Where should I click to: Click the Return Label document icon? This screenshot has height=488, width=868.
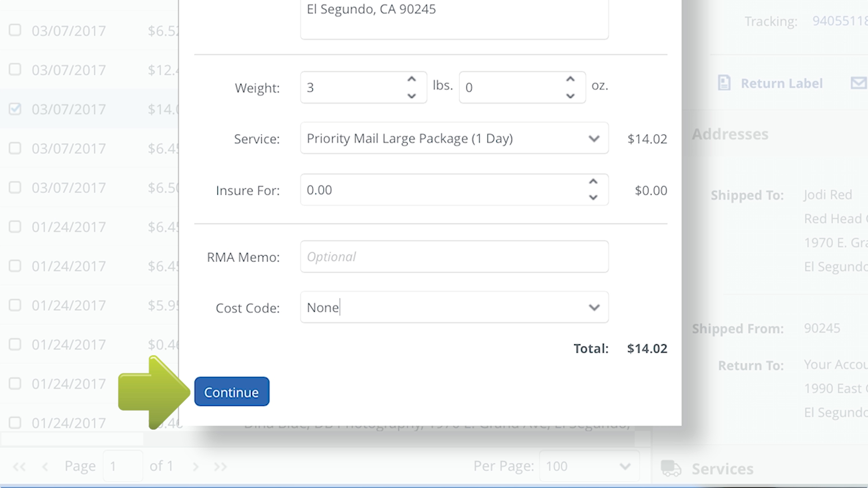(x=724, y=83)
